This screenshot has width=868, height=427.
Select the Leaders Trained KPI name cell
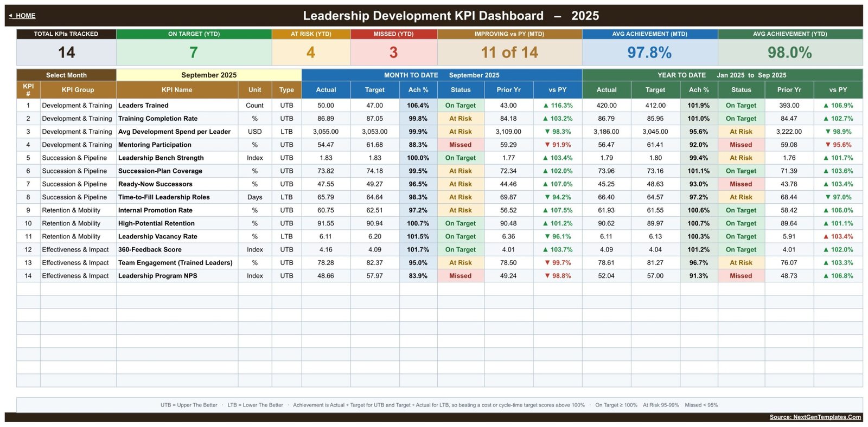click(177, 106)
